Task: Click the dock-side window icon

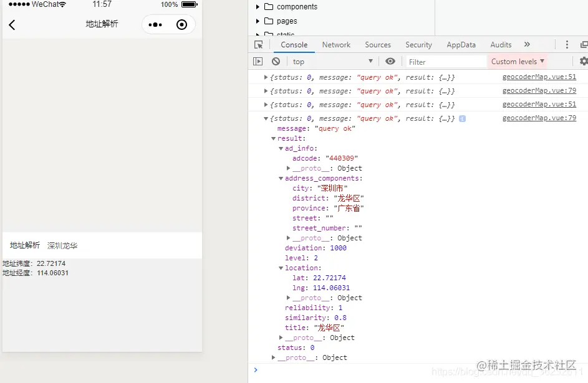Action: pyautogui.click(x=584, y=45)
